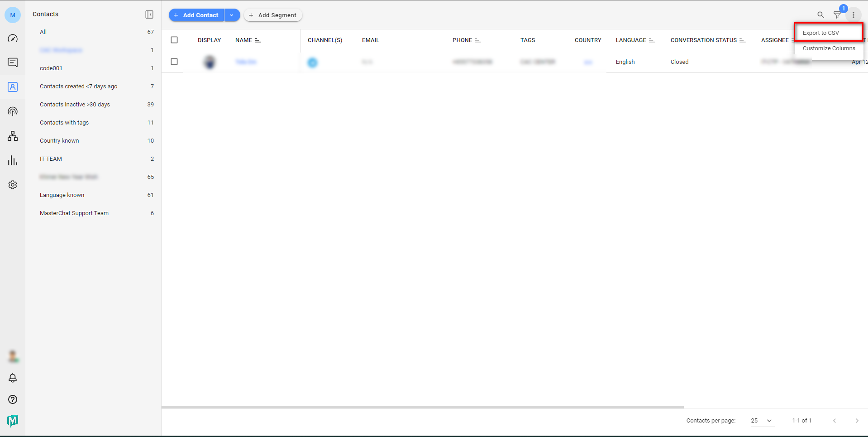Collapse the Contacts segment panel
The width and height of the screenshot is (868, 437).
[x=149, y=14]
